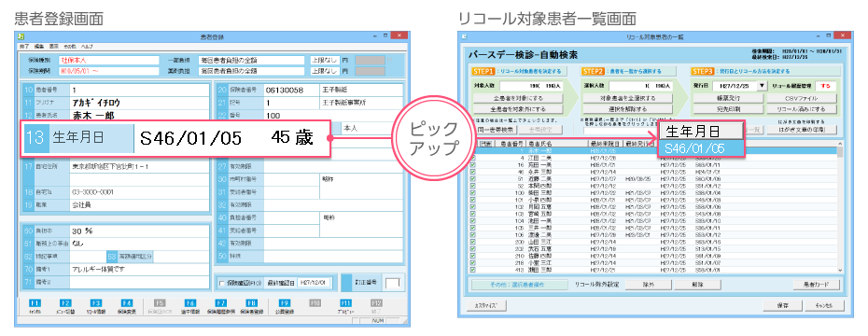Image resolution: width=868 pixels, height=336 pixels.
Task: Open the 編集 menu in patient registration
Action: (39, 46)
